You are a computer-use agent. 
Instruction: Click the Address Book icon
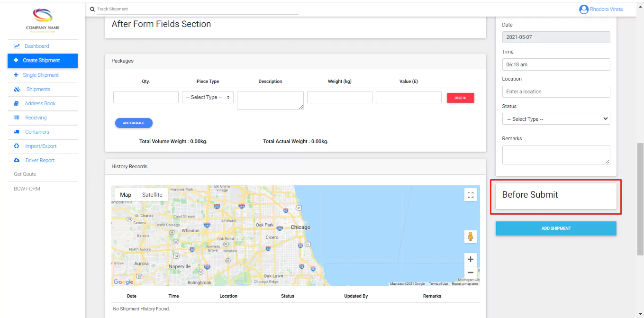point(16,103)
